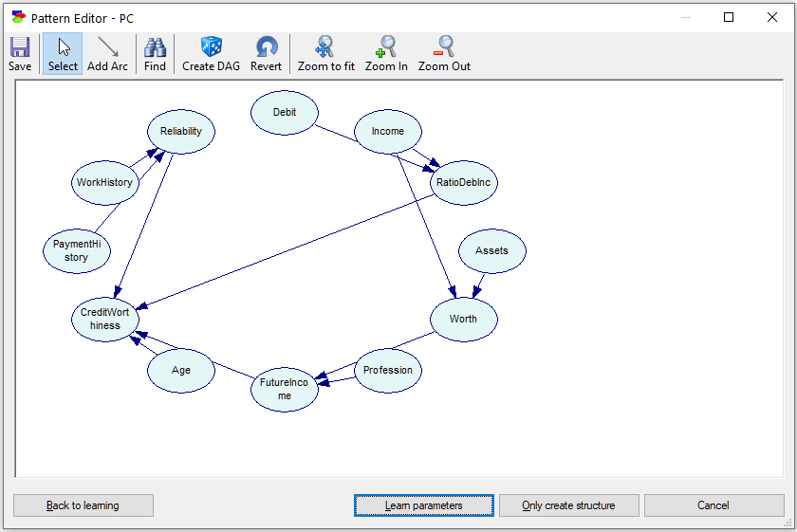Select the Reliability node
This screenshot has width=797, height=532.
click(x=181, y=132)
